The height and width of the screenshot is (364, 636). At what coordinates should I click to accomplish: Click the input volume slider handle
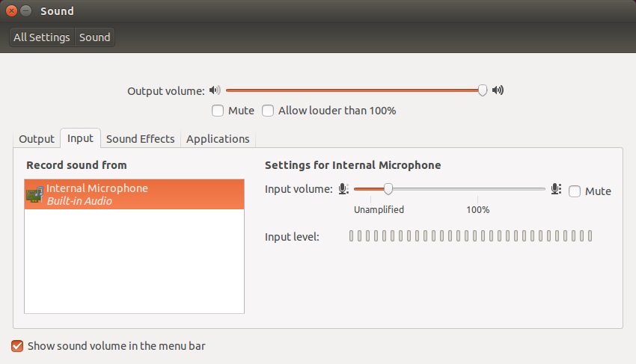coord(388,189)
